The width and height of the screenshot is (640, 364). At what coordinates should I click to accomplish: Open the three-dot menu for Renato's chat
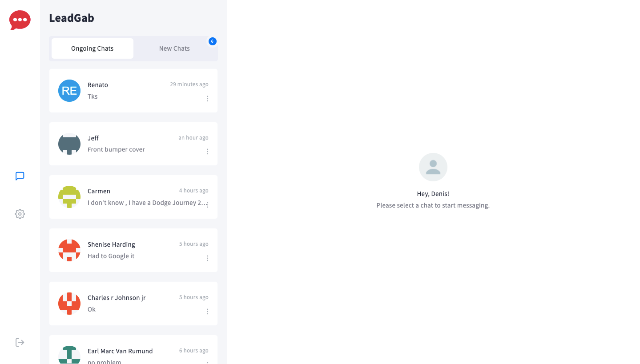click(207, 99)
